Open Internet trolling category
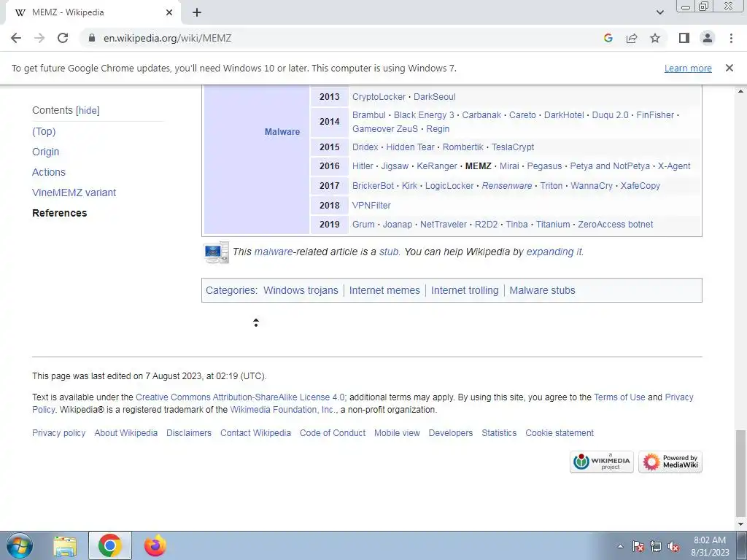The height and width of the screenshot is (560, 747). tap(465, 290)
